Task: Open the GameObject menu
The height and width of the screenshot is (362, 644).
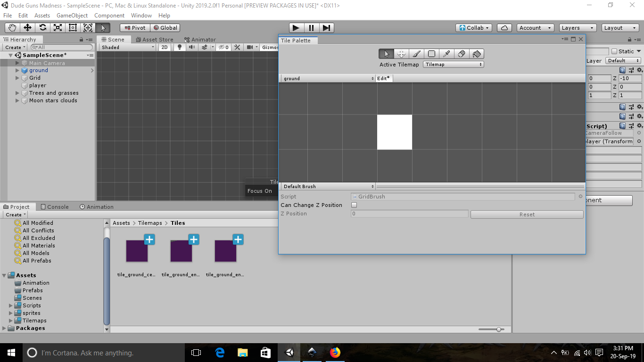Action: pos(72,15)
